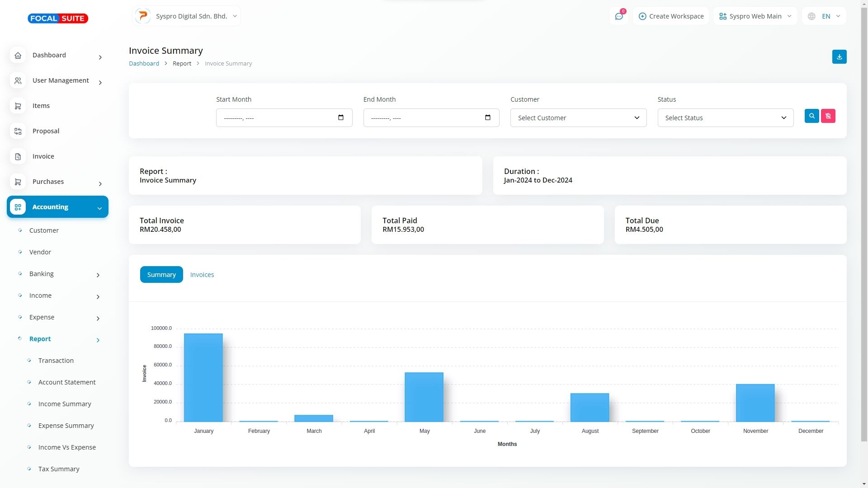
Task: Click the January bar in chart
Action: click(x=203, y=377)
